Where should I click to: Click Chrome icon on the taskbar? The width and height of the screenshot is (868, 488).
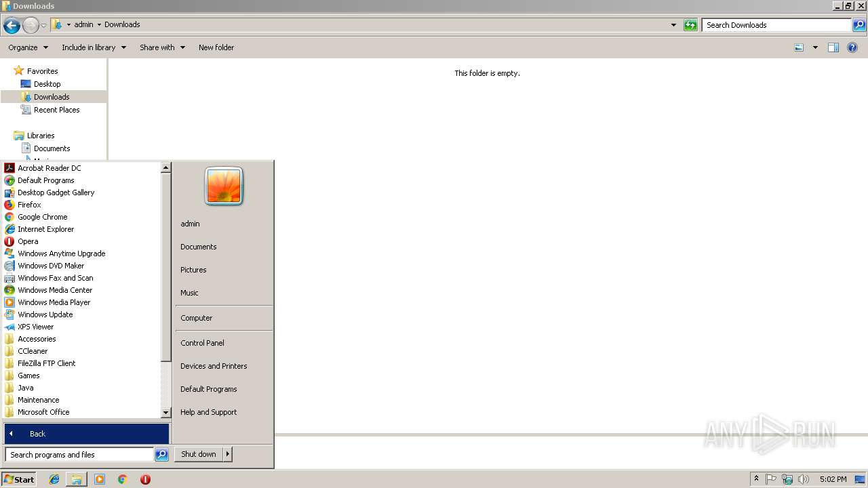point(123,479)
